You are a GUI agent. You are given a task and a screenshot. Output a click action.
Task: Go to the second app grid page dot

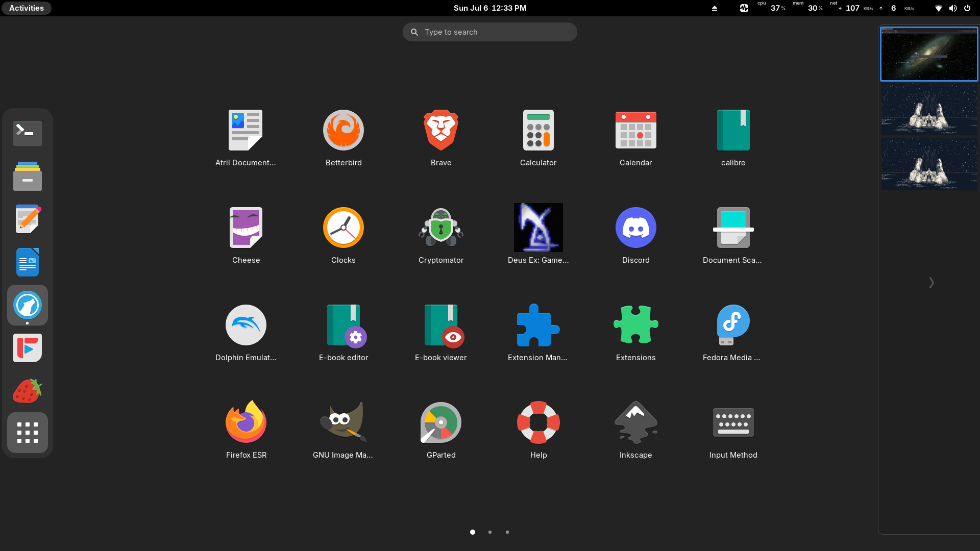pos(490,532)
